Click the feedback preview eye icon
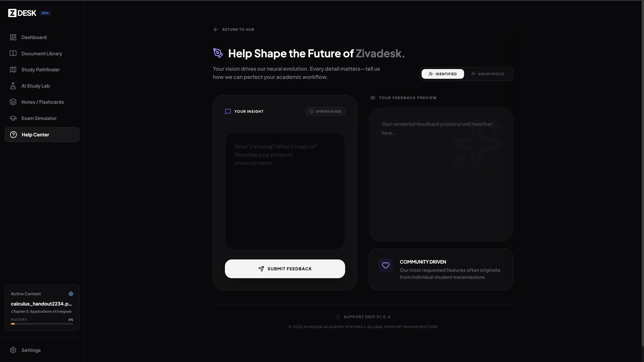Image resolution: width=644 pixels, height=362 pixels. tap(372, 98)
